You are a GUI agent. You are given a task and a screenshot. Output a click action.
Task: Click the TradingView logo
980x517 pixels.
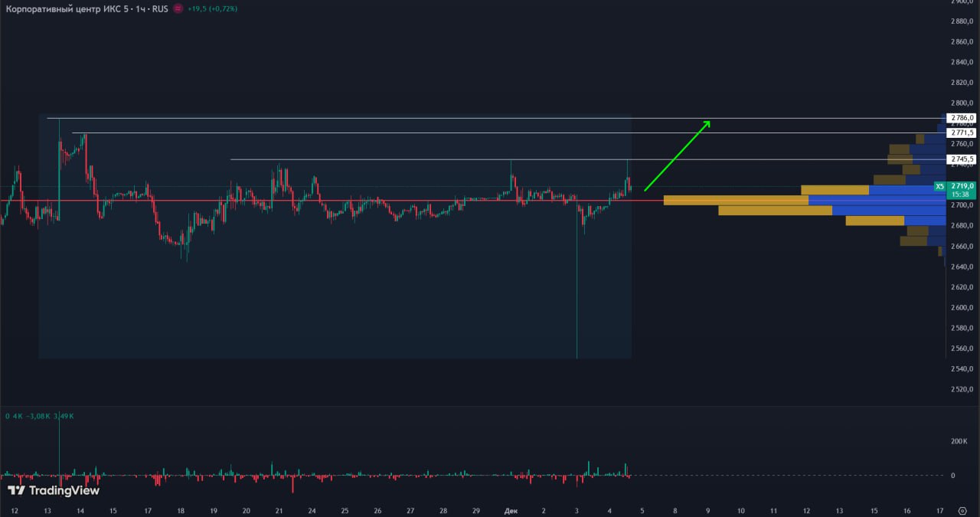click(54, 490)
